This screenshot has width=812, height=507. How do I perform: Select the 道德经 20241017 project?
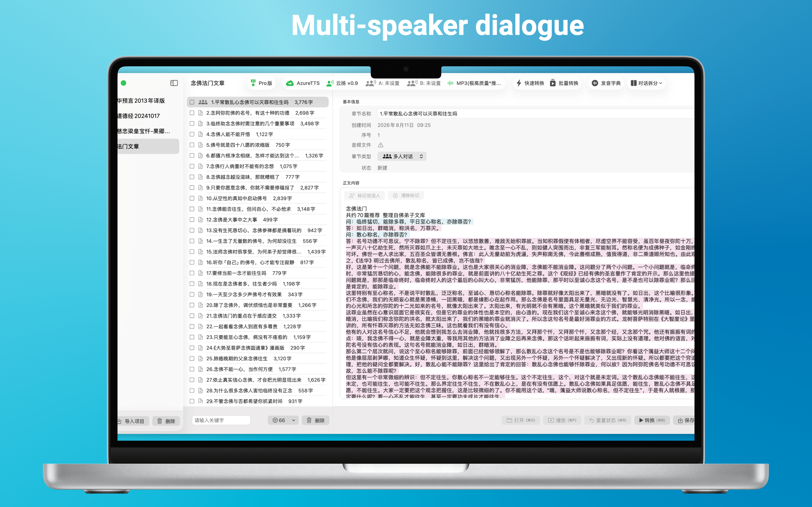click(x=138, y=116)
